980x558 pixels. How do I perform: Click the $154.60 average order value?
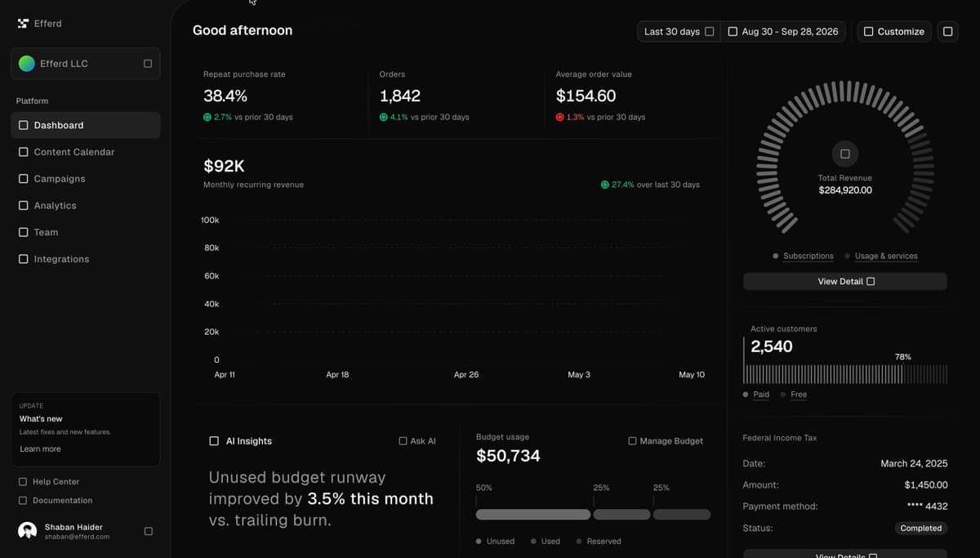click(586, 96)
